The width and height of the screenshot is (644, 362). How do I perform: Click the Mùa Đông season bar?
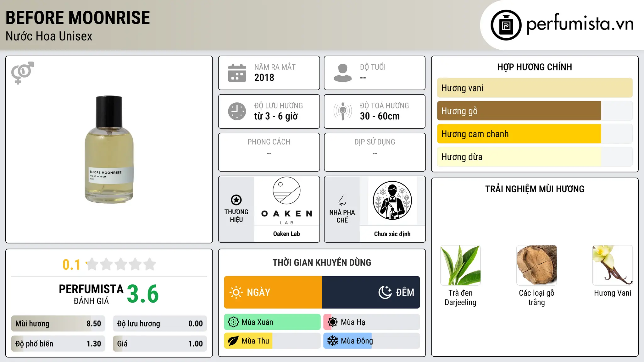pyautogui.click(x=372, y=341)
